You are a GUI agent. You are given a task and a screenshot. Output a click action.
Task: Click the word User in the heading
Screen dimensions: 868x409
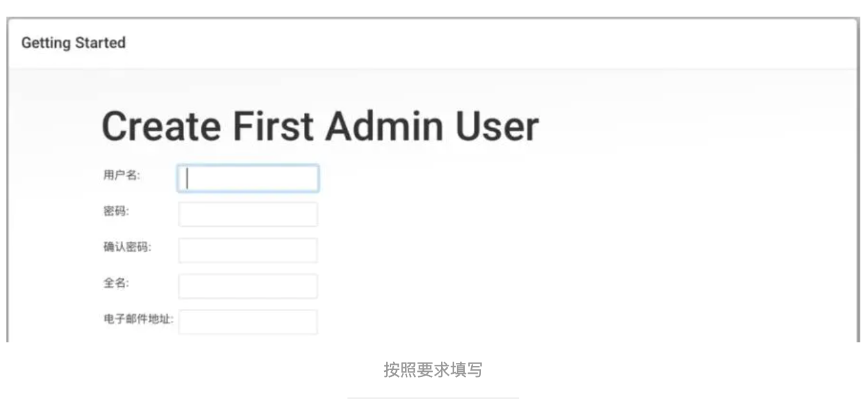click(x=497, y=126)
